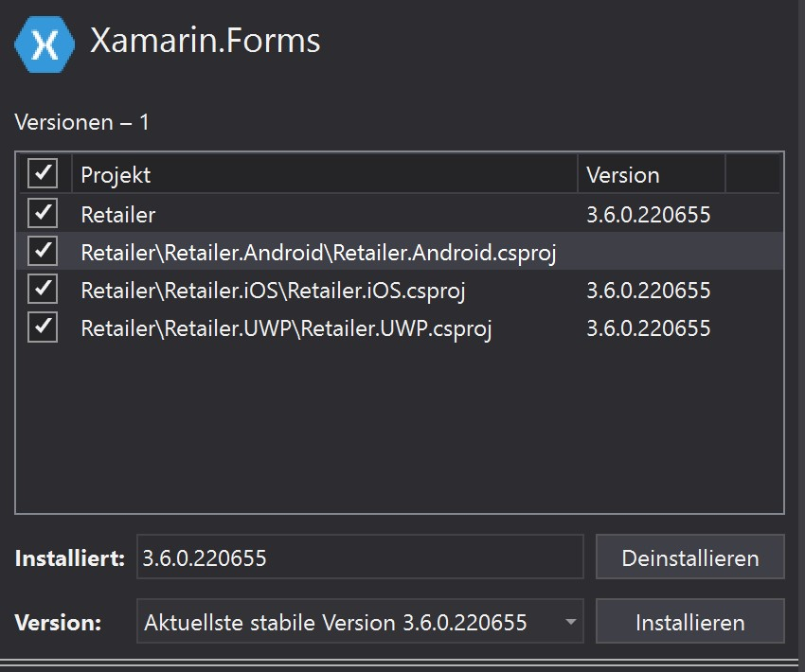This screenshot has width=805, height=672.
Task: Click the Xamarin.Forms package logo icon
Action: pos(45,44)
